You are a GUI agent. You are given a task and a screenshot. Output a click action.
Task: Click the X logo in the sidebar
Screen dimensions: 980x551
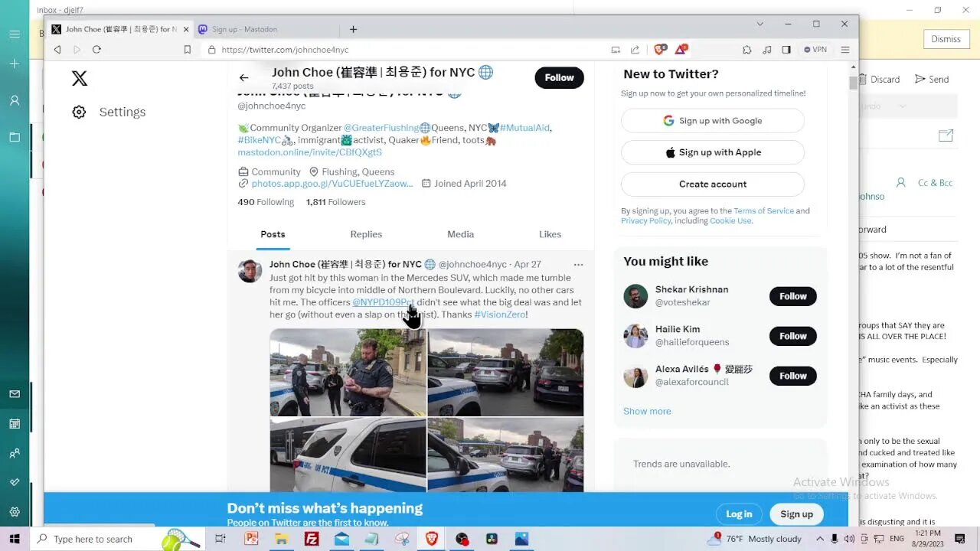79,78
